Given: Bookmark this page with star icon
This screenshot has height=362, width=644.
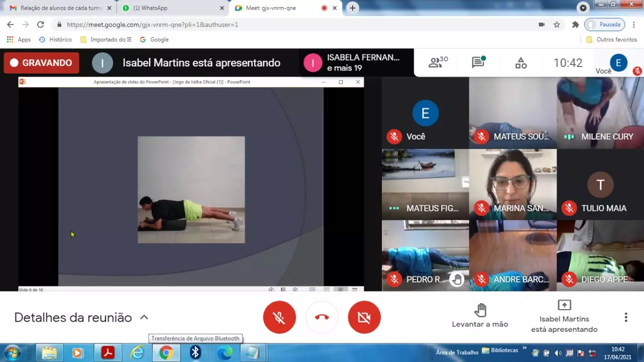Looking at the screenshot, I should click(x=556, y=24).
